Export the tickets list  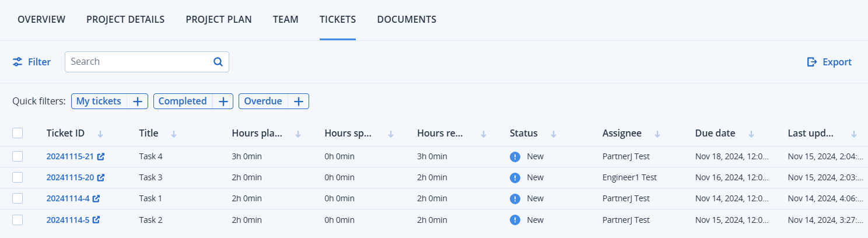[x=829, y=62]
